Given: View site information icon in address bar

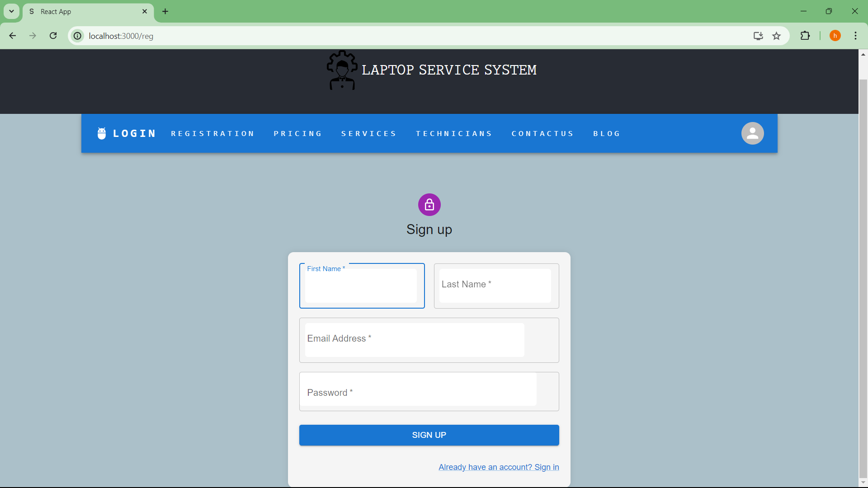Looking at the screenshot, I should tap(78, 36).
